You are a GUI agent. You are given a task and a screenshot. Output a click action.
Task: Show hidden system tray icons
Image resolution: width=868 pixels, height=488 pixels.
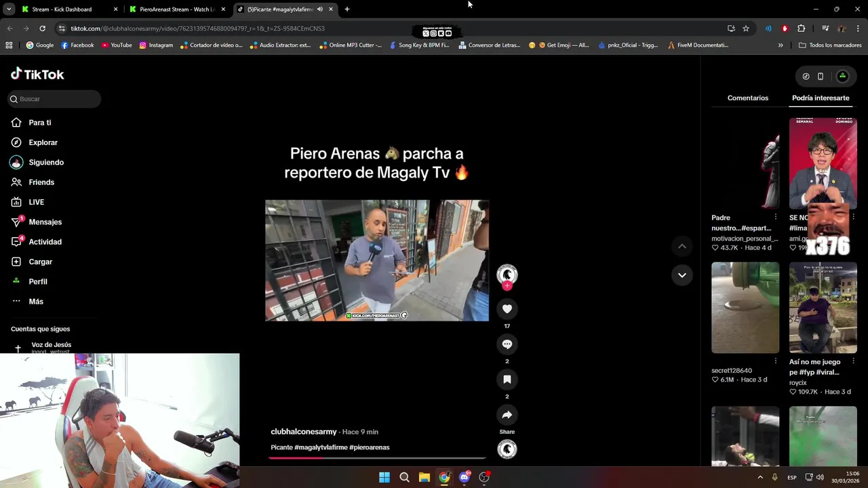760,477
